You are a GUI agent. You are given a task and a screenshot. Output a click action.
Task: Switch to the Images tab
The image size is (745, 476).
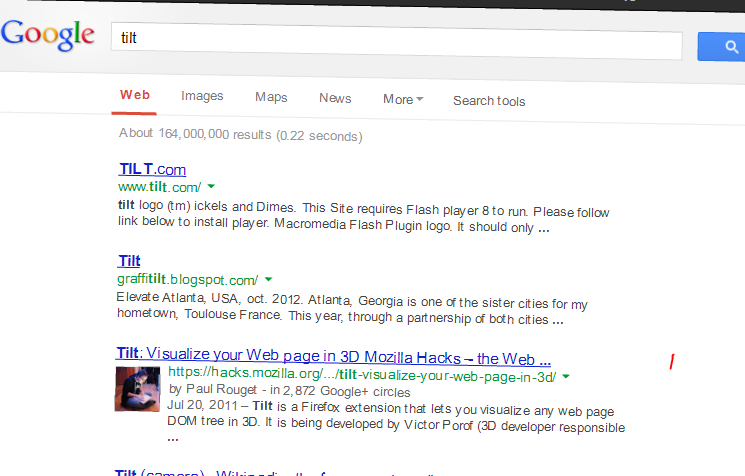[202, 97]
